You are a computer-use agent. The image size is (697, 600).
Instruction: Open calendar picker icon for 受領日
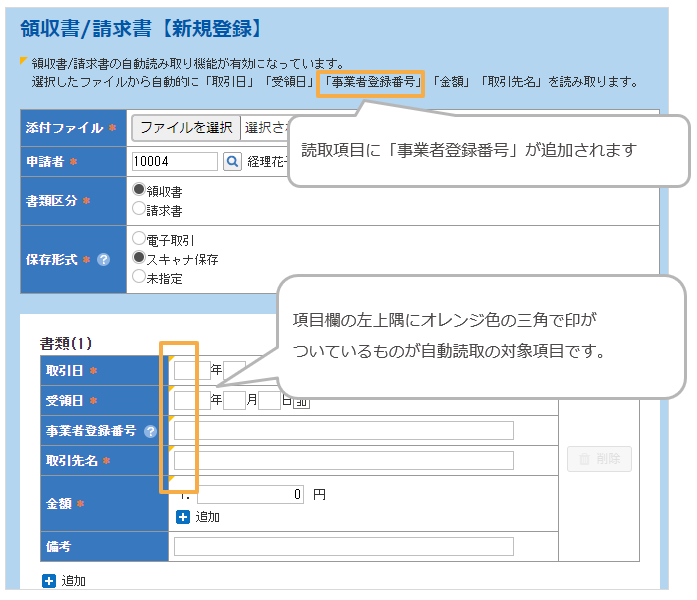(302, 402)
